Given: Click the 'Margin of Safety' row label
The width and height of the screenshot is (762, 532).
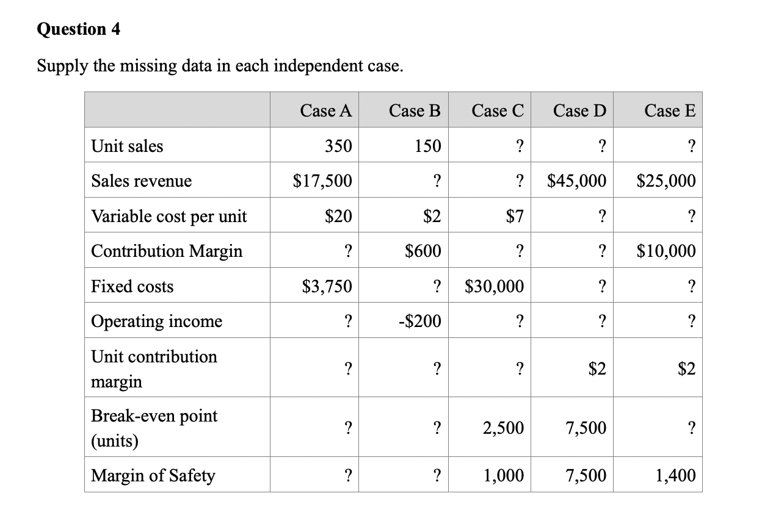Looking at the screenshot, I should pos(153,475).
